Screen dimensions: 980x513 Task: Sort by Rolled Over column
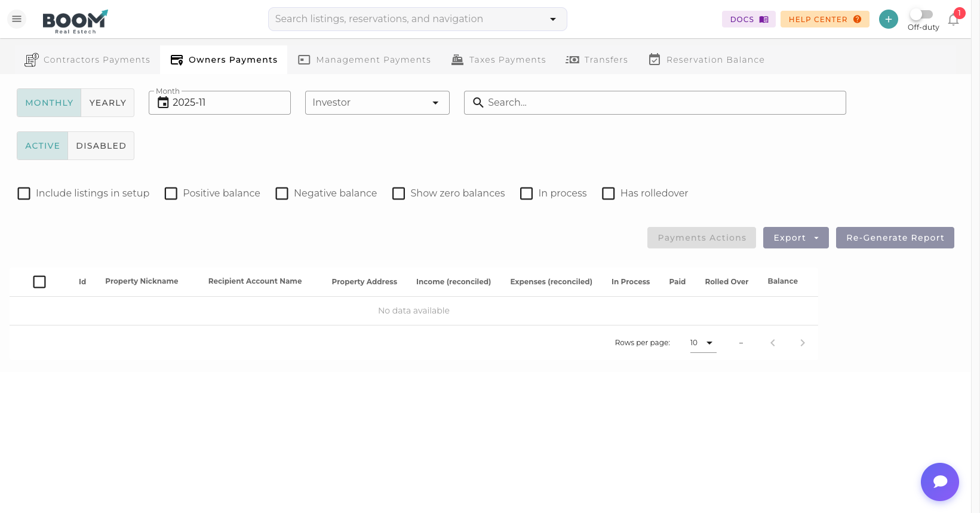click(727, 282)
